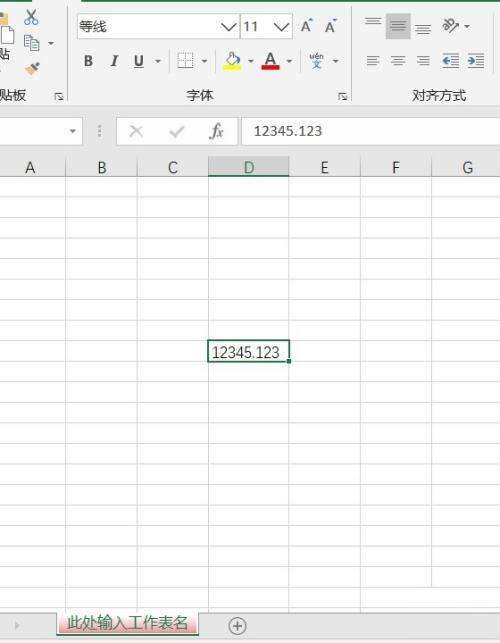Apply red font color A

(x=270, y=61)
